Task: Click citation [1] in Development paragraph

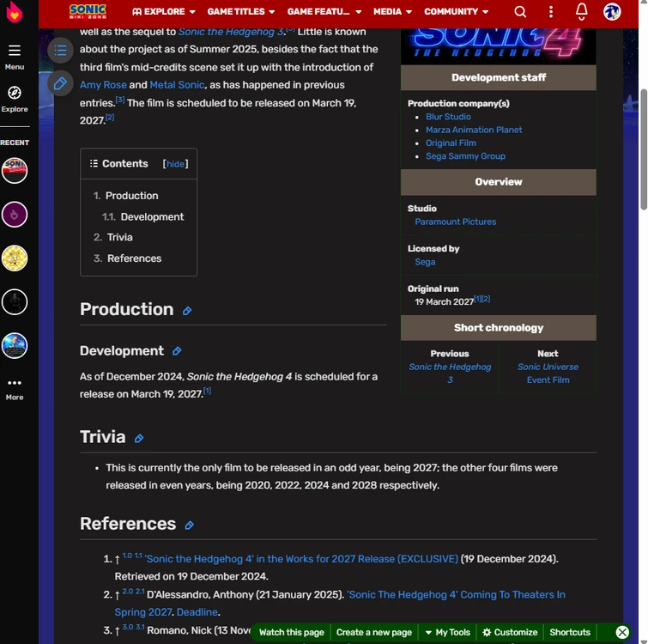Action: [207, 391]
